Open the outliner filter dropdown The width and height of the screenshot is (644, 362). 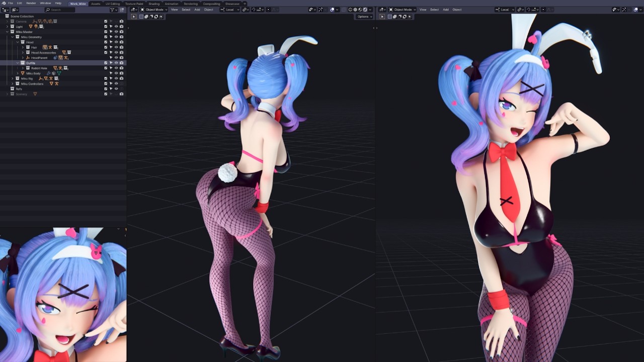click(x=114, y=10)
